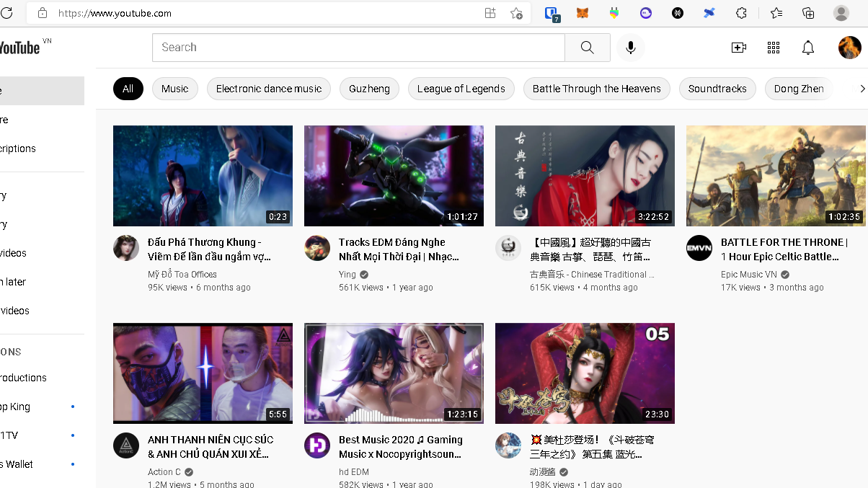Open Best Music 2020 Gaming Music thumbnail

point(394,373)
